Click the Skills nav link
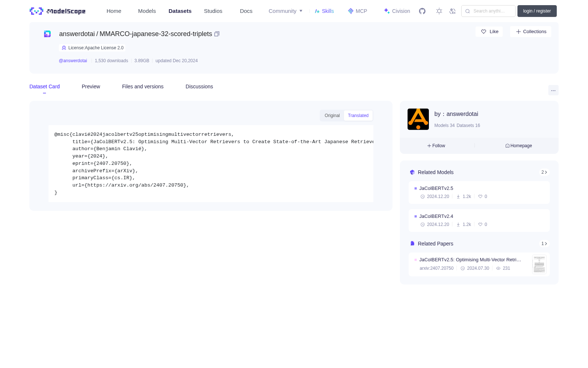The width and height of the screenshot is (588, 368). pos(325,11)
